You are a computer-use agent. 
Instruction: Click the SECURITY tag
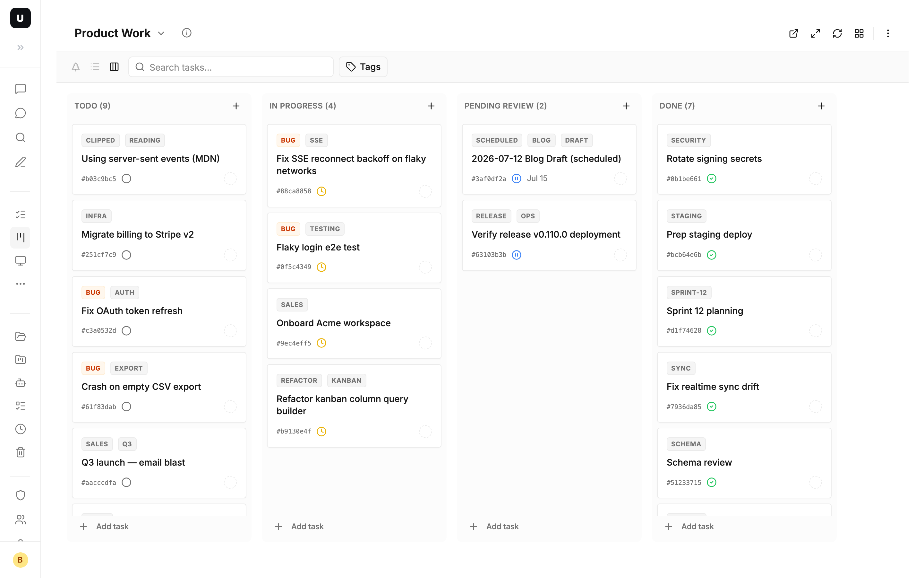[689, 140]
